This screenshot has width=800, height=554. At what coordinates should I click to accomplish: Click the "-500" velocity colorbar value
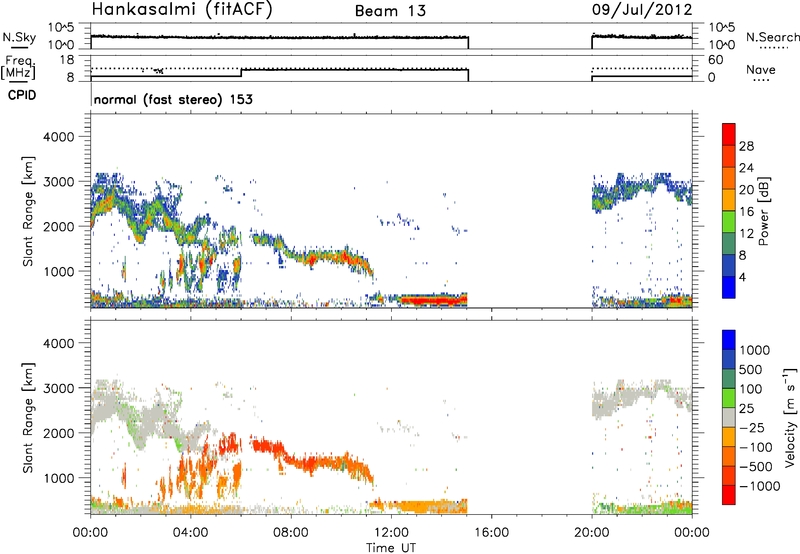(755, 467)
